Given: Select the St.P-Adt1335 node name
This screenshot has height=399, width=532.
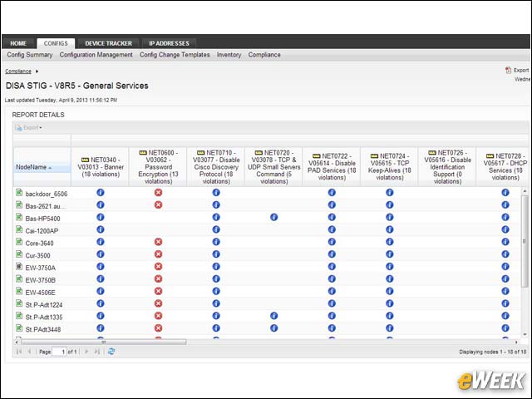Looking at the screenshot, I should pos(44,318).
